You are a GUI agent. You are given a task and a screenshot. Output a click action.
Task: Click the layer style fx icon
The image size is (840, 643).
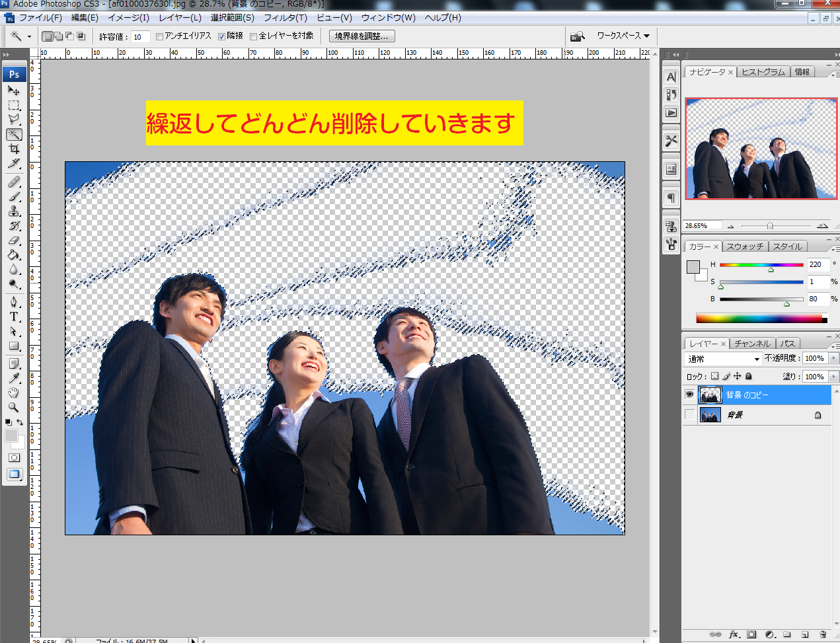pos(734,634)
